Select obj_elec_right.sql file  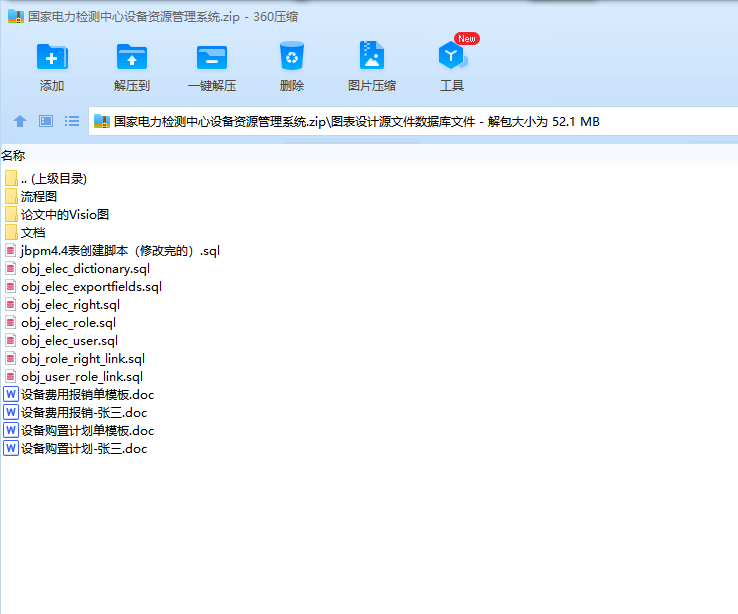click(x=62, y=305)
